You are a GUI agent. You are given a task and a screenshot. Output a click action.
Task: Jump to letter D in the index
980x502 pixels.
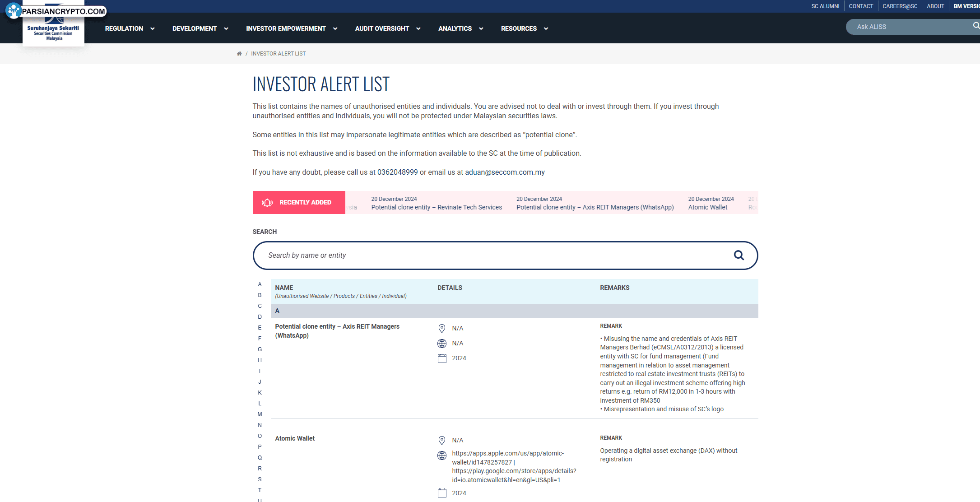pyautogui.click(x=260, y=317)
